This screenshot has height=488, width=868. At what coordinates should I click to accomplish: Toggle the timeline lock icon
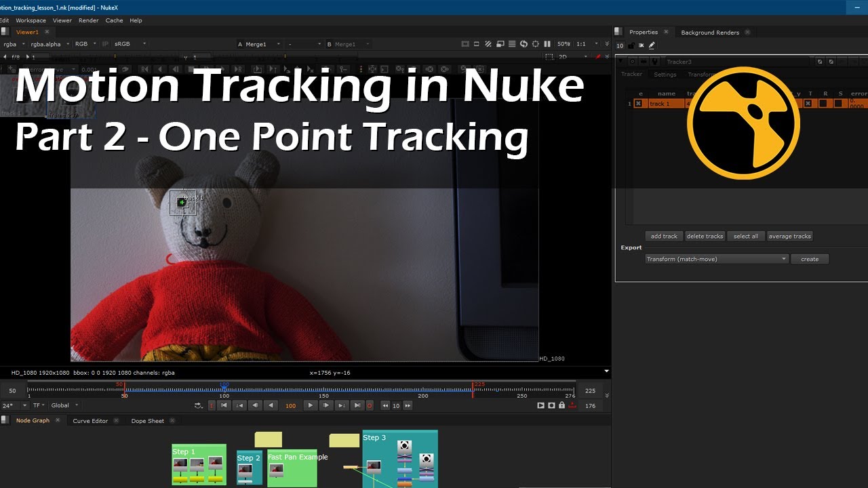tap(561, 405)
